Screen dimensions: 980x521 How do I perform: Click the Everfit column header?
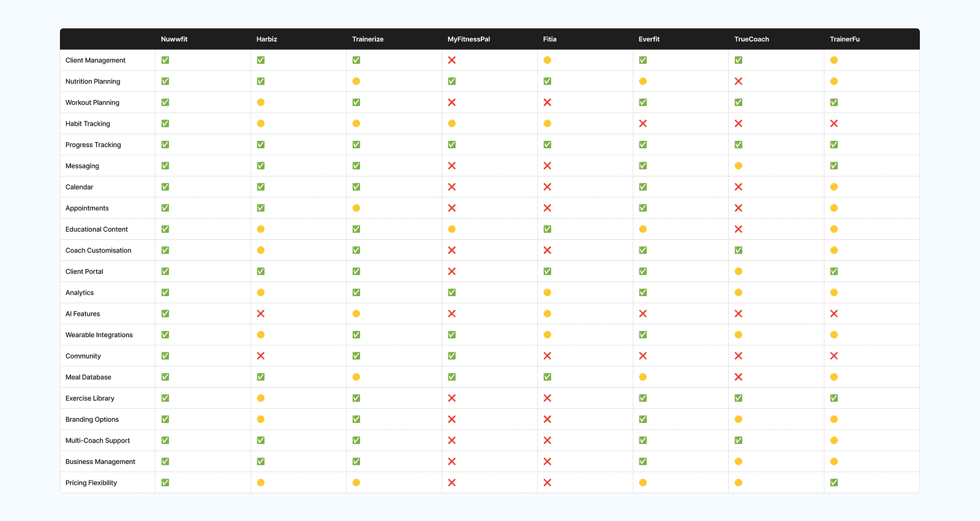[649, 39]
